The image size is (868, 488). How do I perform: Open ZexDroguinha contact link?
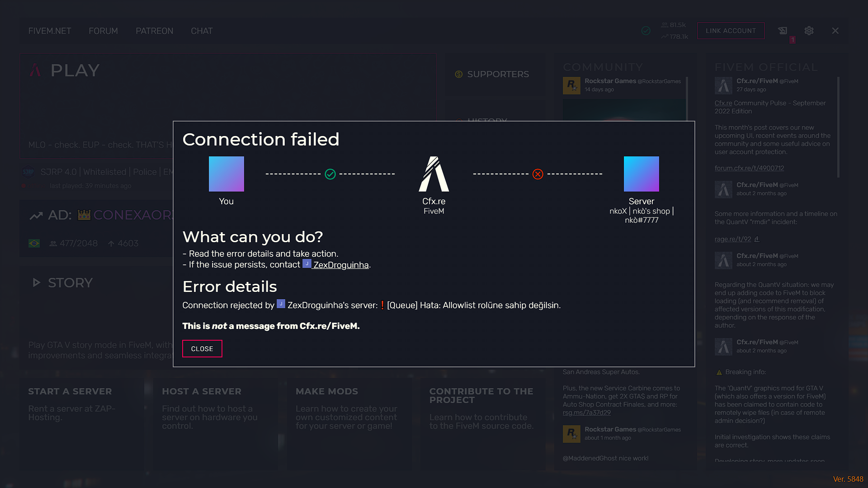coord(341,265)
